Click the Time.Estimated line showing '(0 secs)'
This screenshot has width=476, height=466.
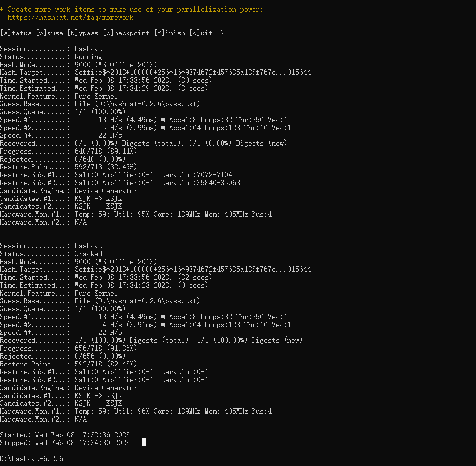[104, 285]
